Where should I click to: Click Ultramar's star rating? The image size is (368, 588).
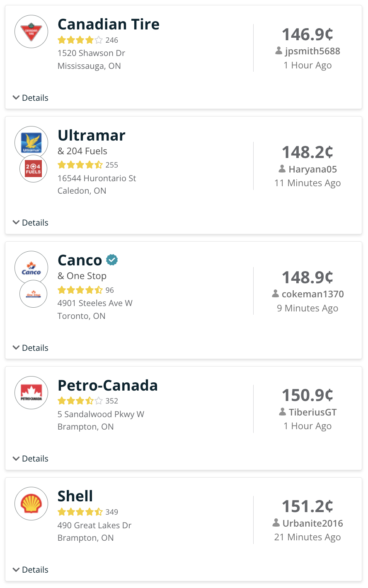click(x=80, y=165)
